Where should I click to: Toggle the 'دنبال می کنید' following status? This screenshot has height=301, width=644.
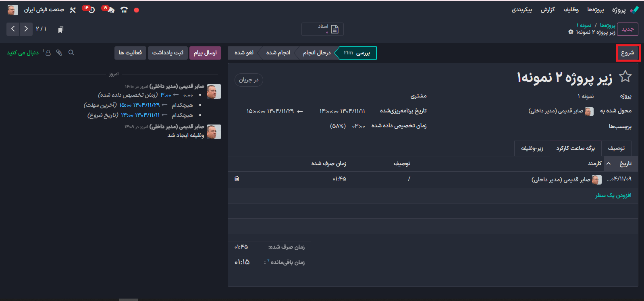coord(23,53)
